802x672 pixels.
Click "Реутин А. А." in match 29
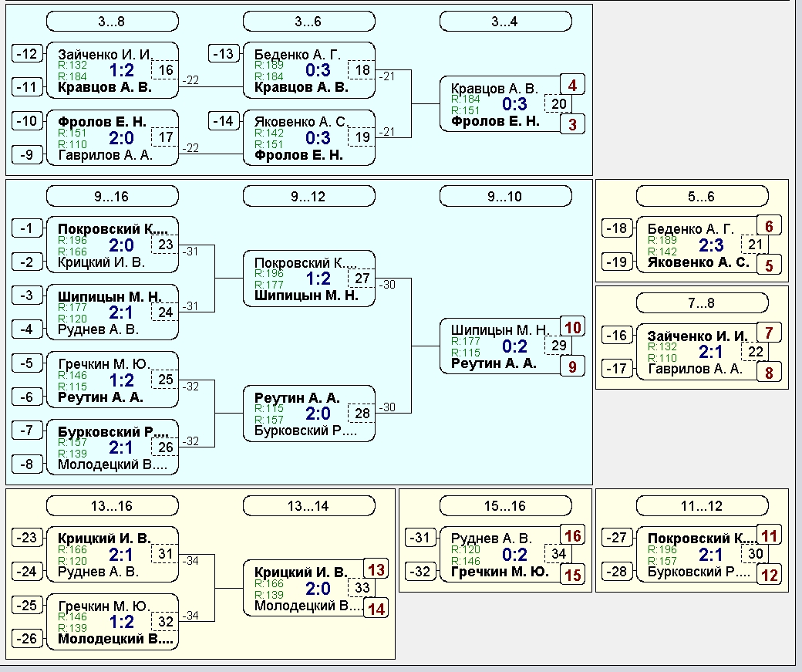point(494,363)
